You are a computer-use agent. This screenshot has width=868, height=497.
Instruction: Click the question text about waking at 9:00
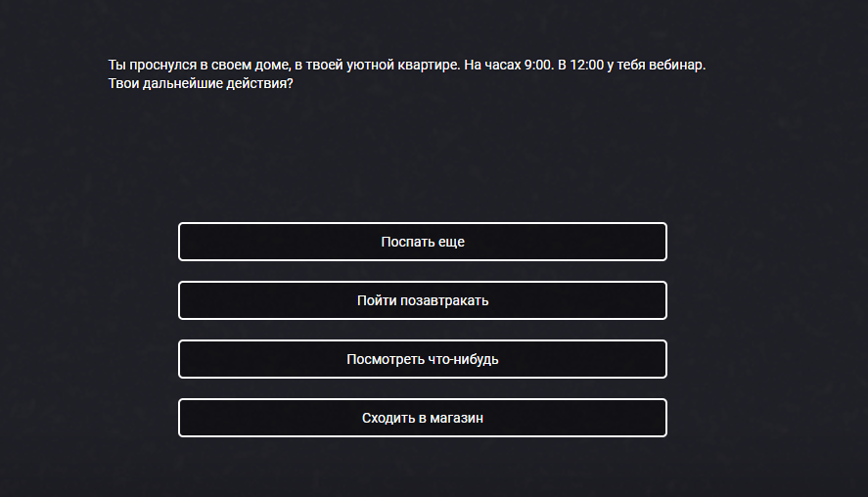point(406,65)
